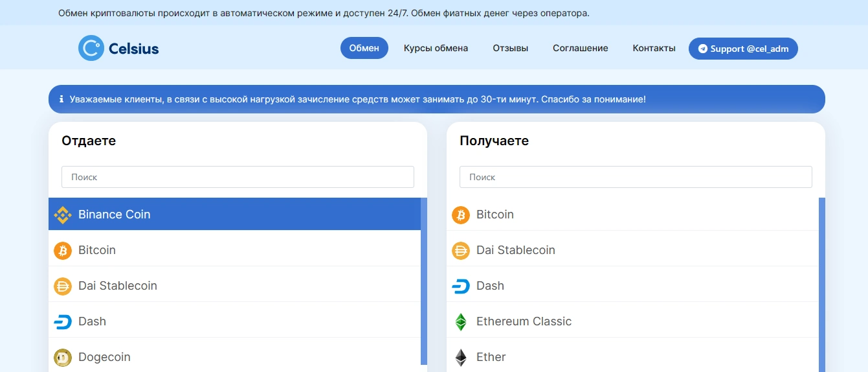This screenshot has height=372, width=868.
Task: Click the Отдаете list scrollbar
Action: click(x=424, y=281)
